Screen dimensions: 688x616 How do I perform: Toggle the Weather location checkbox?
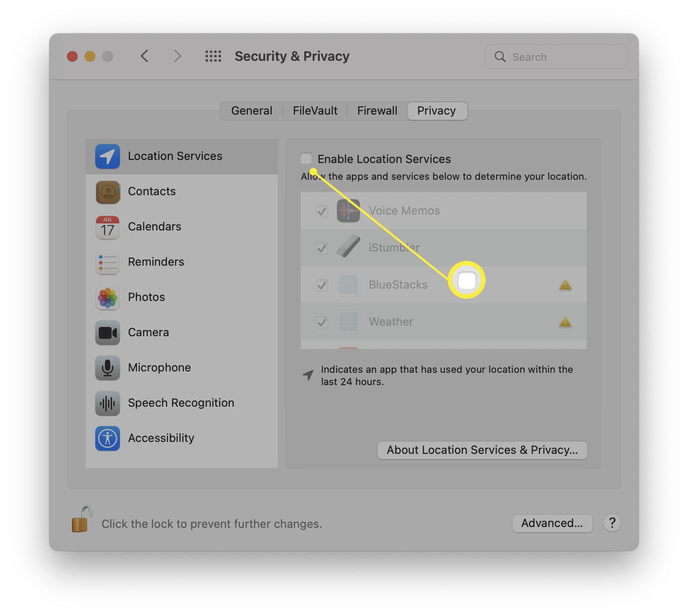click(322, 322)
